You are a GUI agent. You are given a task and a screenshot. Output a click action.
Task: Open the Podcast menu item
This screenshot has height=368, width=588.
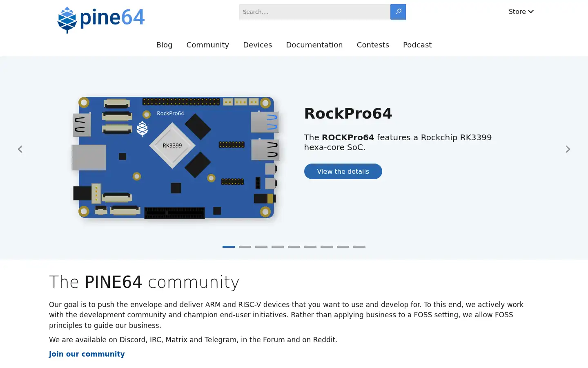(x=417, y=45)
